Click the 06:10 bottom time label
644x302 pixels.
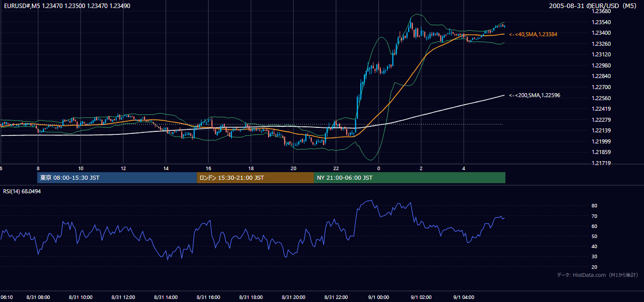pos(7,297)
